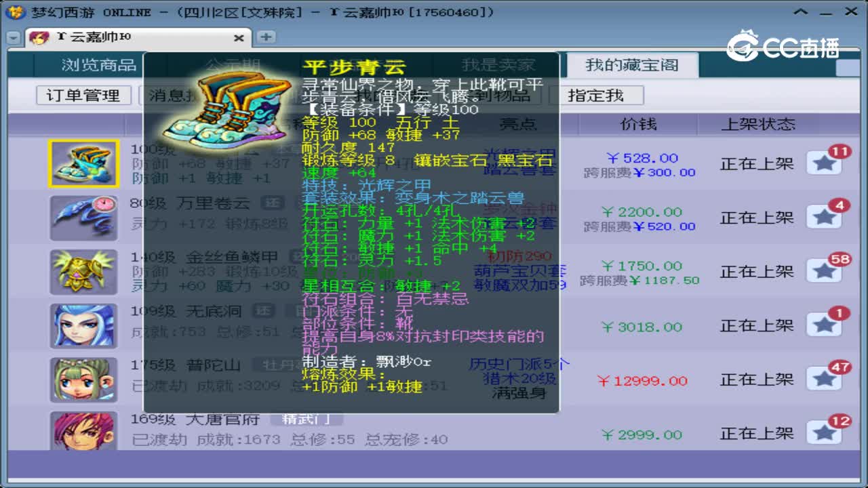Open the 80级 万里卷云 item icon
The height and width of the screenshot is (488, 868).
tap(84, 218)
